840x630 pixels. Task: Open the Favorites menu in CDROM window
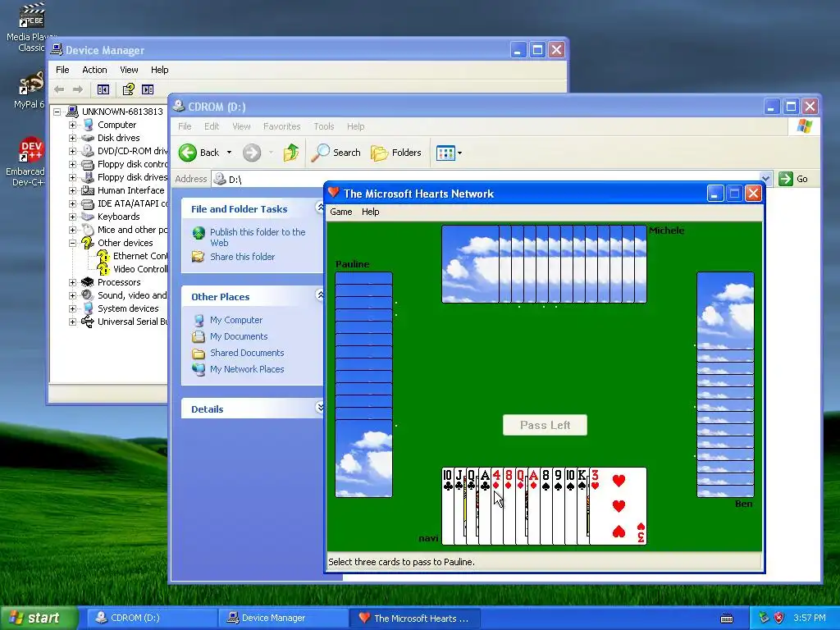coord(282,126)
